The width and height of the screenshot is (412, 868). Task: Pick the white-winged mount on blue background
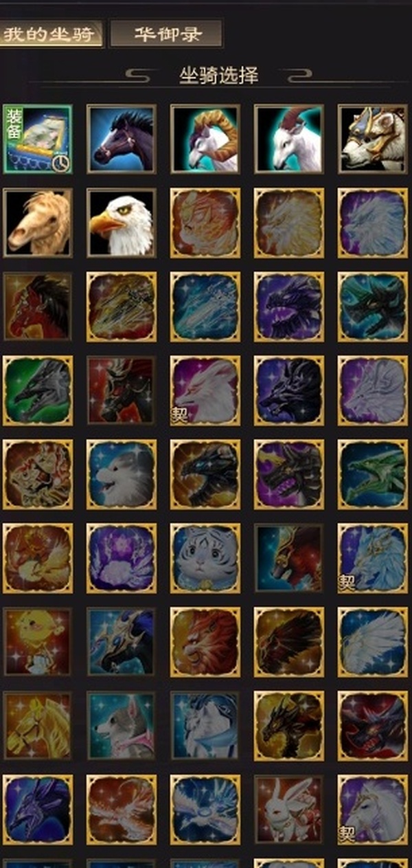click(x=372, y=642)
